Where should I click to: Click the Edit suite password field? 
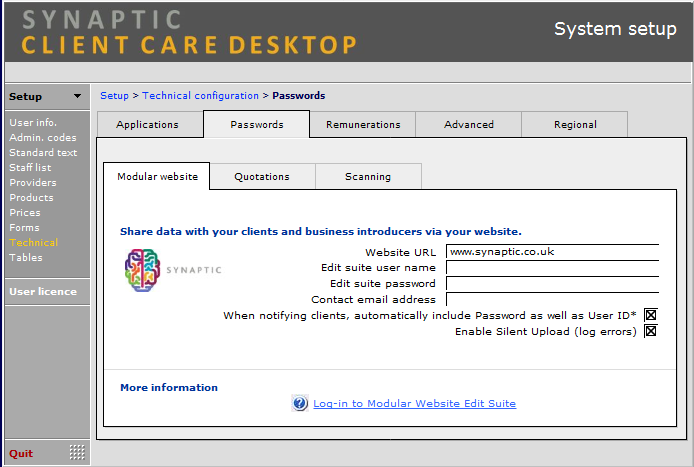pyautogui.click(x=552, y=284)
